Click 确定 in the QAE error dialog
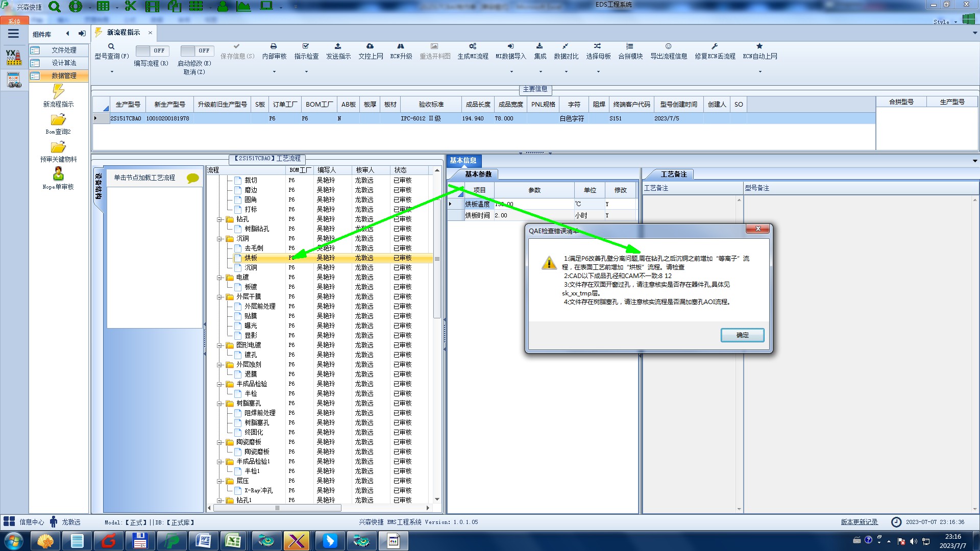Image resolution: width=980 pixels, height=551 pixels. coord(742,335)
